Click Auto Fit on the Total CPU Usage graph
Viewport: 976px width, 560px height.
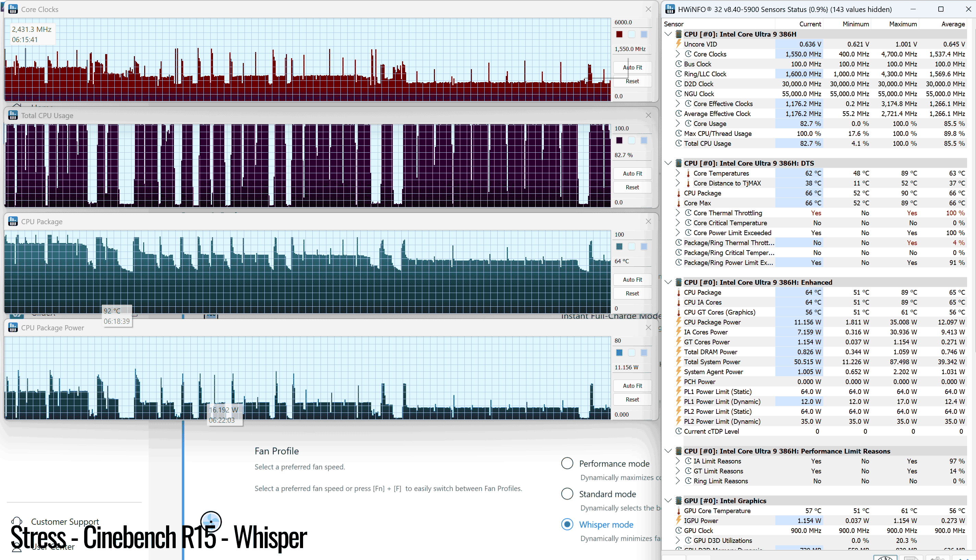coord(632,174)
